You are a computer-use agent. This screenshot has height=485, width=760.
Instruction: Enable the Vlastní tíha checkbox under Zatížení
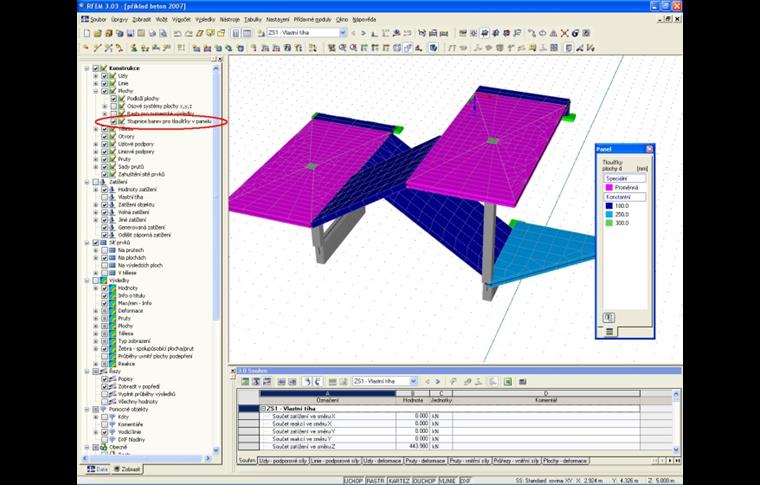[x=104, y=197]
